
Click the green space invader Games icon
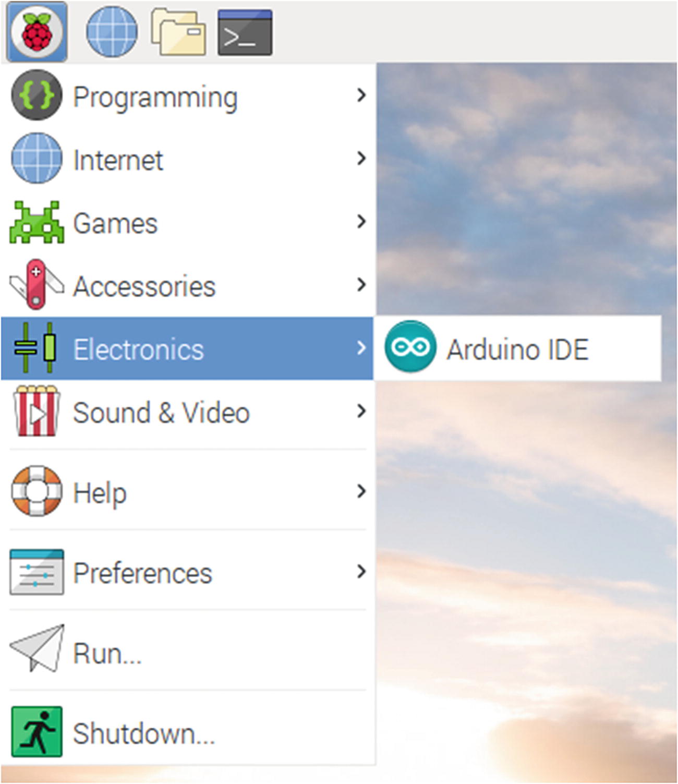tap(37, 223)
